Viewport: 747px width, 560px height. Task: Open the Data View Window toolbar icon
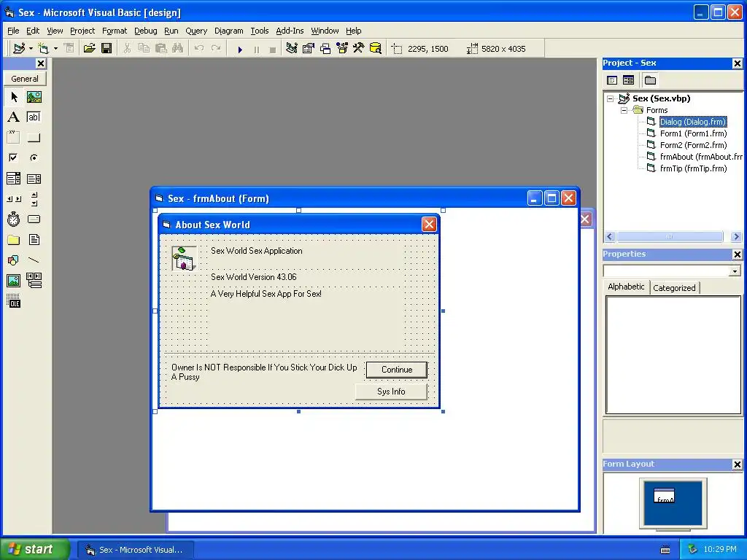coord(376,49)
